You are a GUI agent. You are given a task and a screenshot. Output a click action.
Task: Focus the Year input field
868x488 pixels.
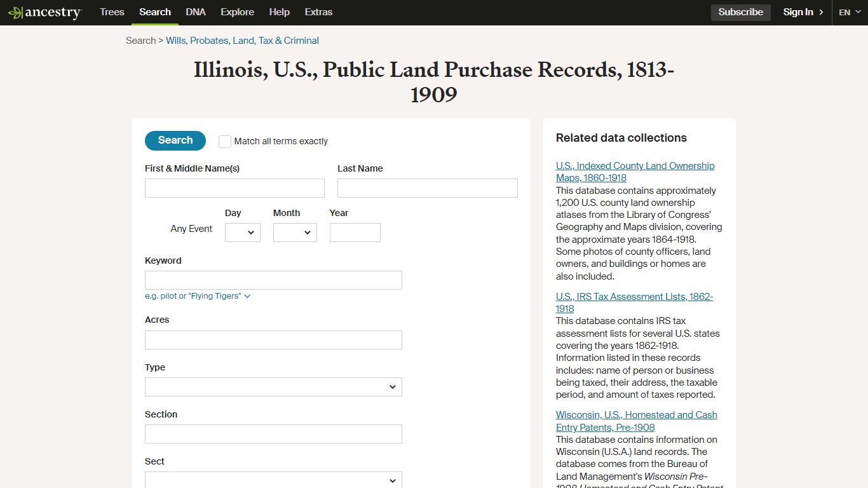tap(355, 233)
